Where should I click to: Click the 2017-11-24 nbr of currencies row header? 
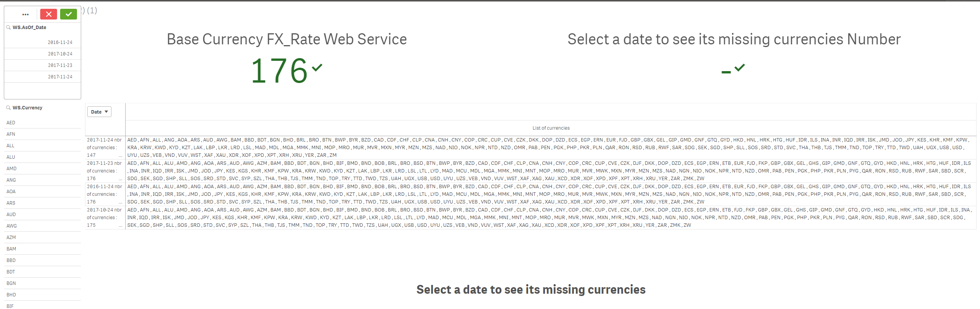pos(104,148)
